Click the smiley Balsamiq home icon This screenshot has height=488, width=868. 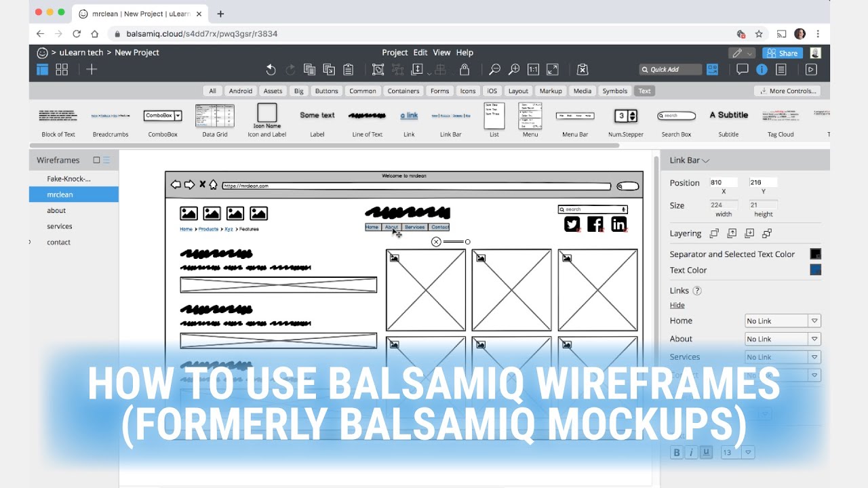click(43, 52)
